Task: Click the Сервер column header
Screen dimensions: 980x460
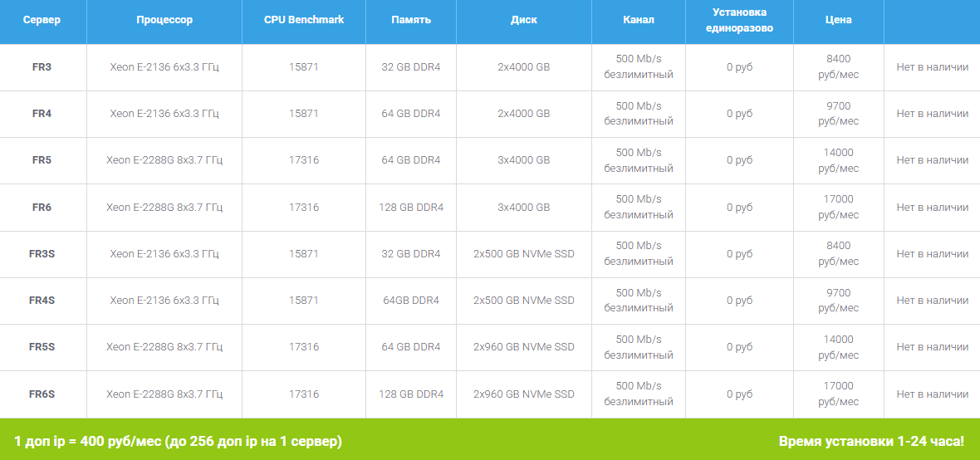Action: pos(42,20)
